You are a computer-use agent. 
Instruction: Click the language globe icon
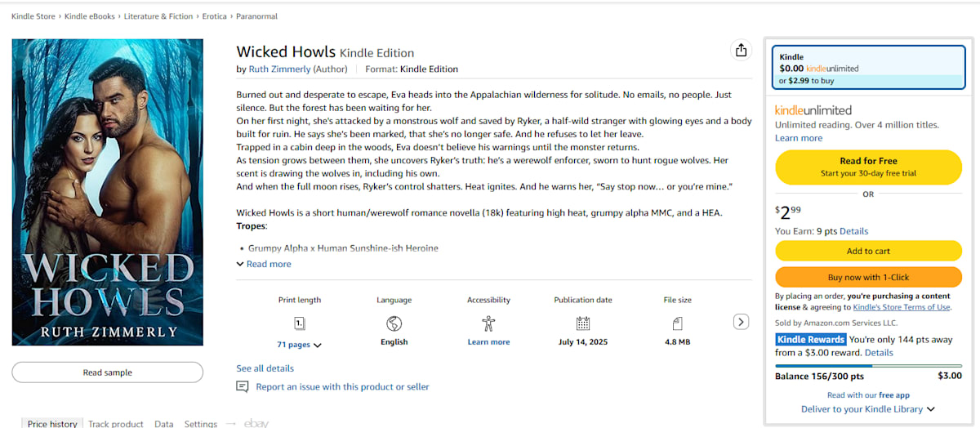pyautogui.click(x=394, y=323)
